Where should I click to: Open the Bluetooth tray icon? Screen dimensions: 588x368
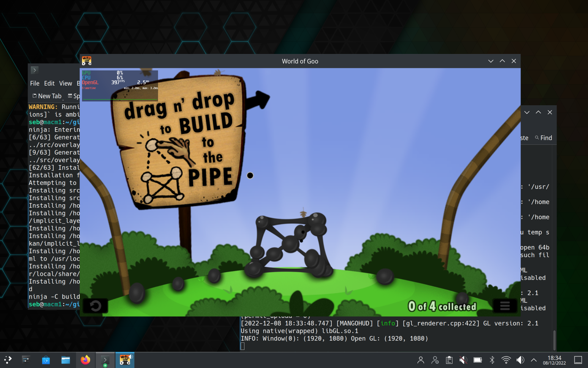click(492, 360)
